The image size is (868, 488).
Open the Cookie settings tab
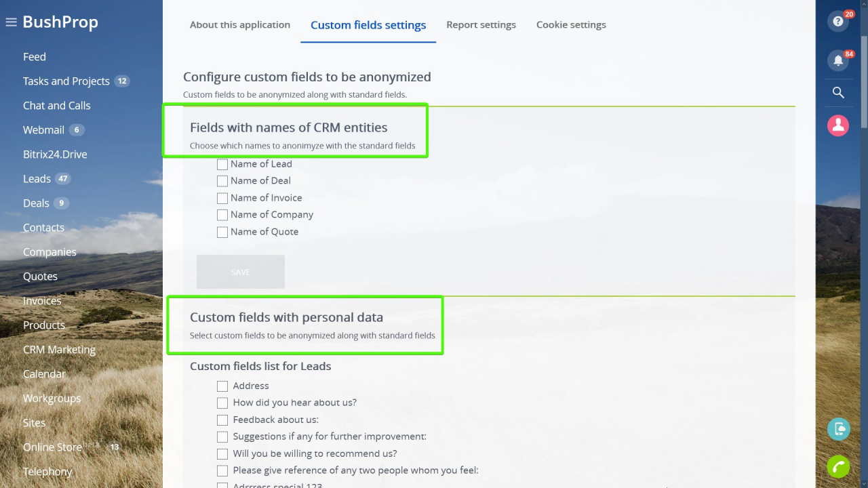[571, 24]
